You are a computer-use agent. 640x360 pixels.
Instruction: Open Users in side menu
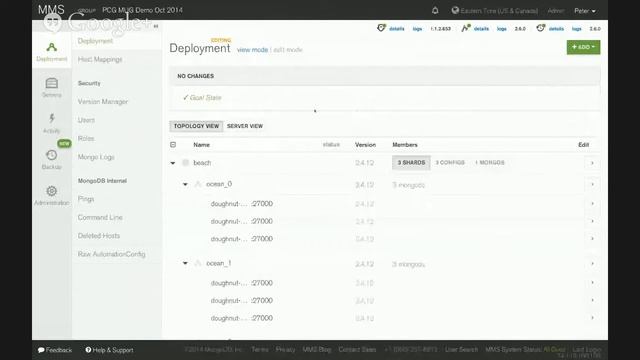[x=86, y=120]
